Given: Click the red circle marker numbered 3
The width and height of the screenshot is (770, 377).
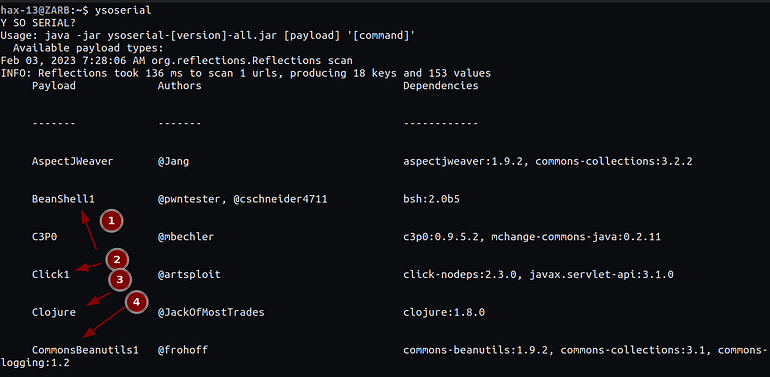Looking at the screenshot, I should tap(120, 279).
